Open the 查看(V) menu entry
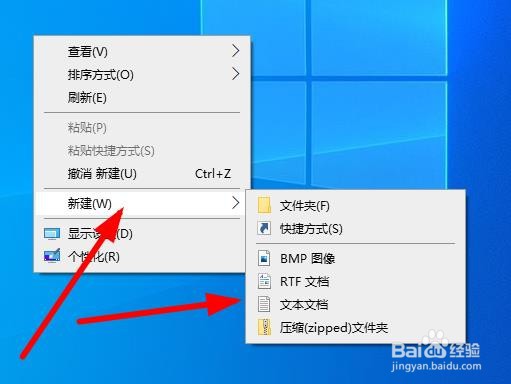This screenshot has height=384, width=511. [x=142, y=52]
